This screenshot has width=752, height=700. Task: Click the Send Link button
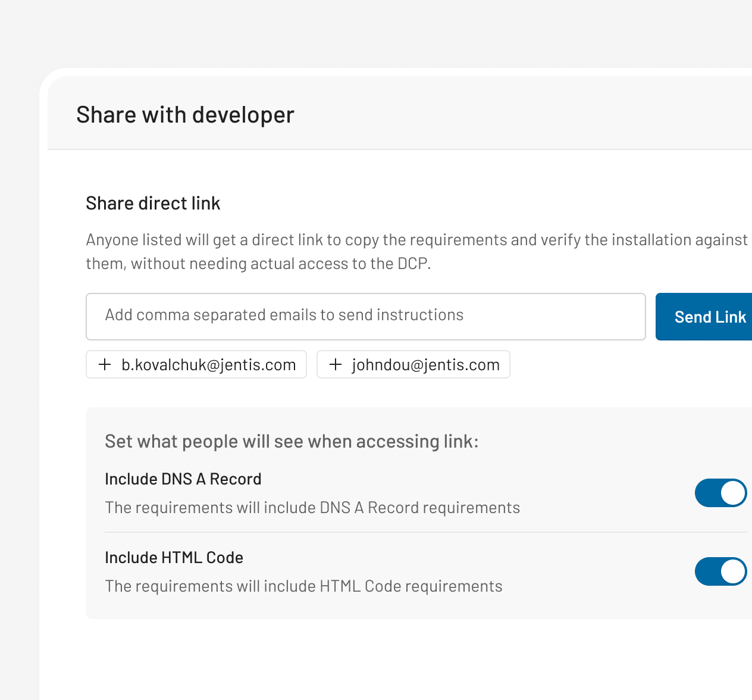point(704,317)
